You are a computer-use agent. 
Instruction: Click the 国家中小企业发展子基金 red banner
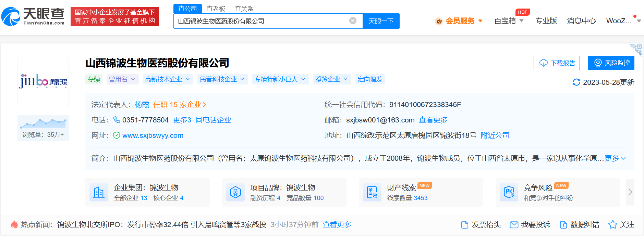tap(115, 16)
